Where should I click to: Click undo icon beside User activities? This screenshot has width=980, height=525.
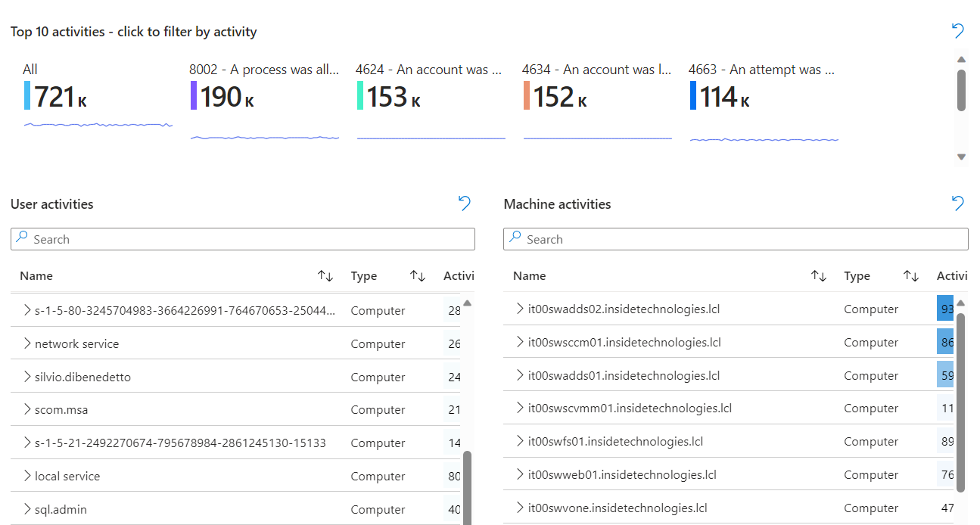coord(465,203)
